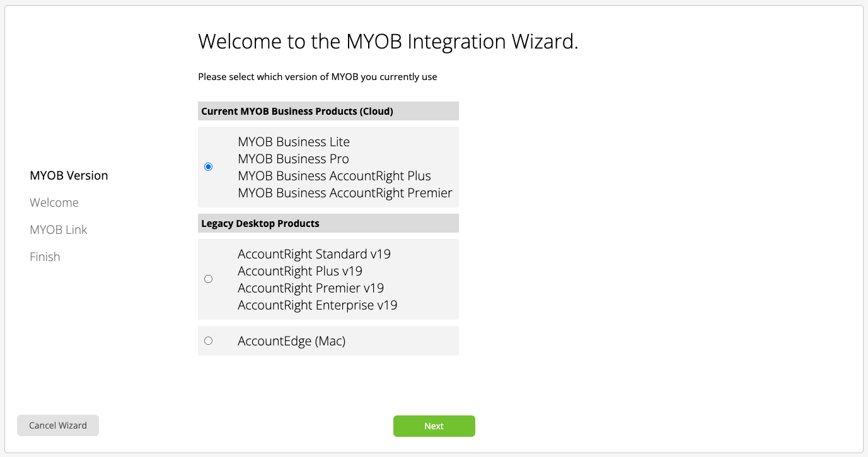
Task: Select the Current MYOB Business Products radio button
Action: (208, 166)
